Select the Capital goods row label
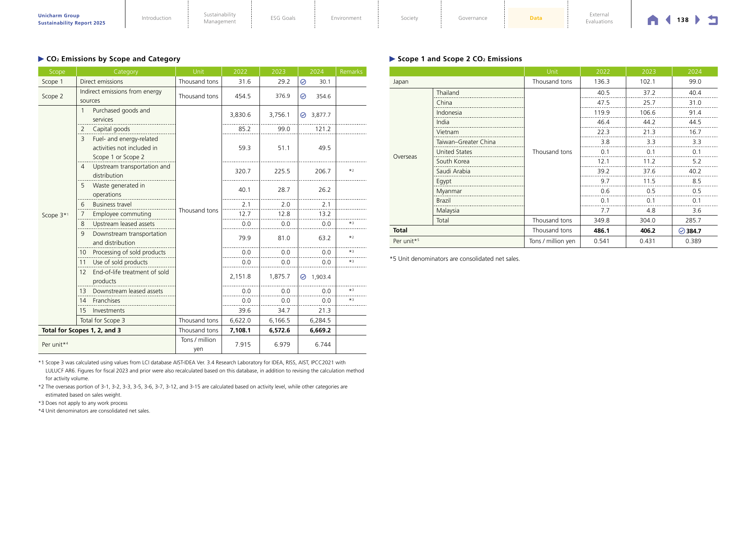Screen dimensions: 756x535 click(x=111, y=129)
